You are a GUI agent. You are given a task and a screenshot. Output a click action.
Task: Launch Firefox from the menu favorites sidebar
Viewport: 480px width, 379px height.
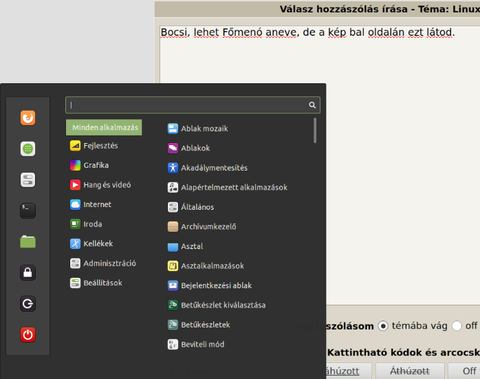click(28, 118)
